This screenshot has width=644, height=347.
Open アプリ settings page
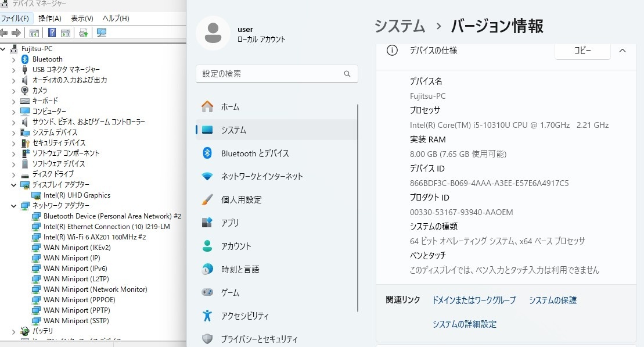click(x=276, y=223)
